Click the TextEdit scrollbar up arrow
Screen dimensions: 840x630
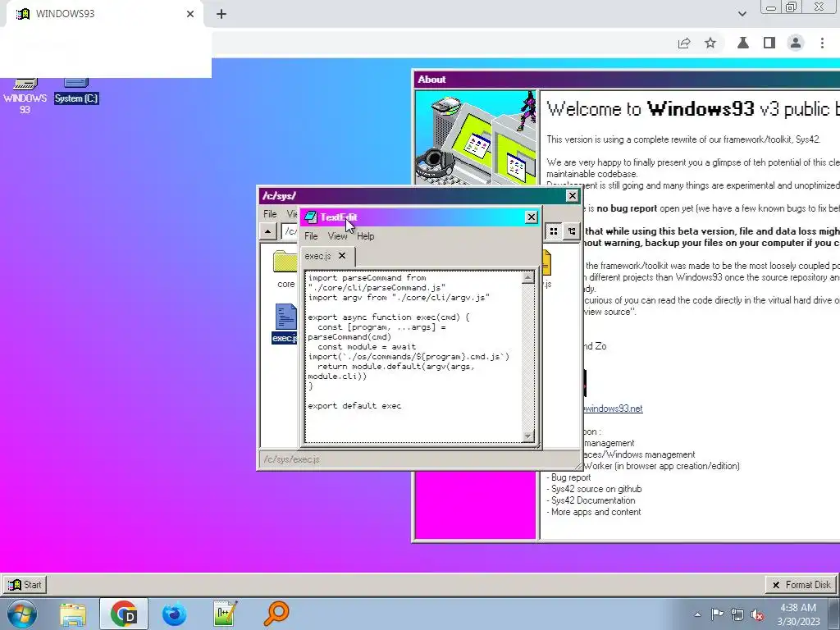click(528, 277)
